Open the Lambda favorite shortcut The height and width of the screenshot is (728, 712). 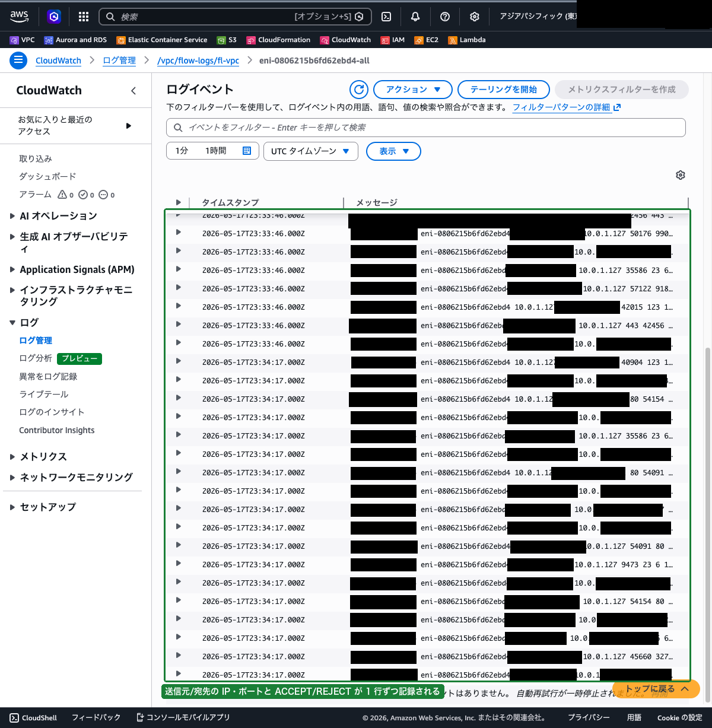click(467, 40)
